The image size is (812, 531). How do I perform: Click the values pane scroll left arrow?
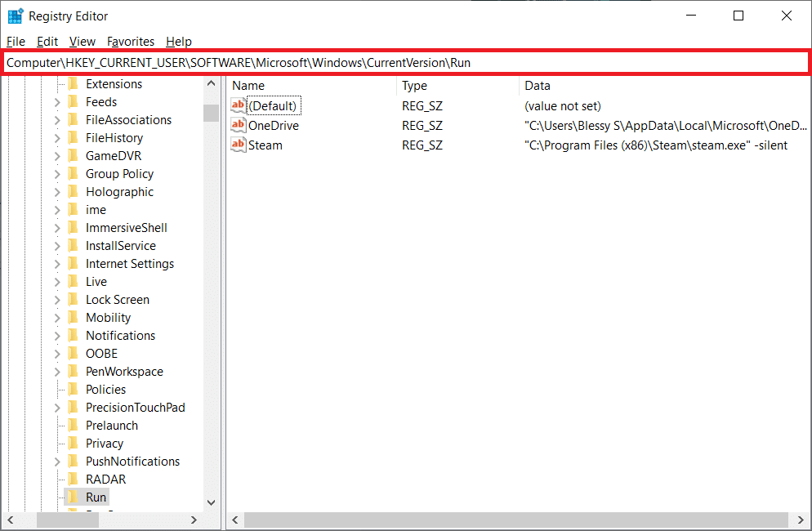click(x=235, y=520)
